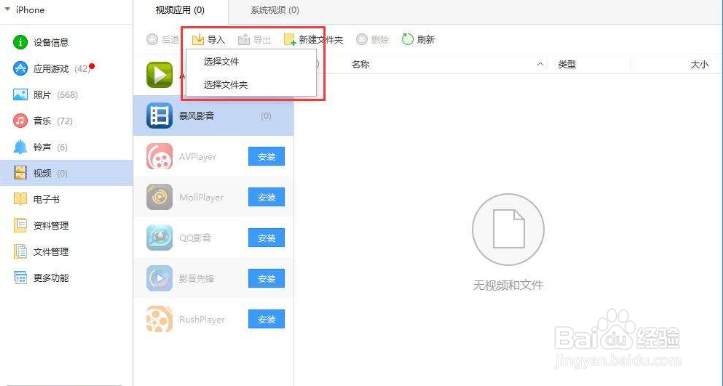The height and width of the screenshot is (386, 723).
Task: Go to 照片 photos section
Action: [66, 95]
